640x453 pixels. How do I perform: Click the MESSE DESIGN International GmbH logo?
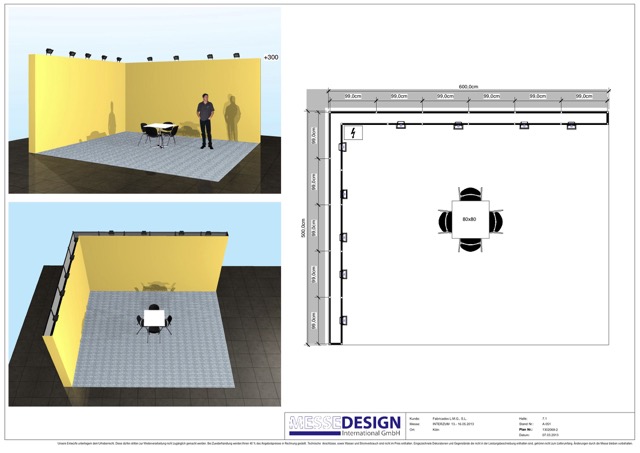[344, 424]
